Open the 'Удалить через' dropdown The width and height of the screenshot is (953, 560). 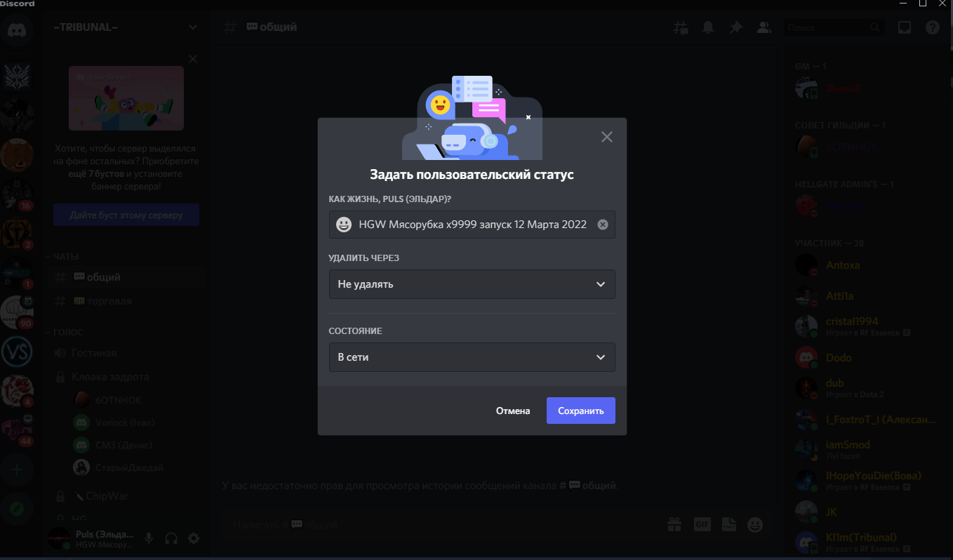coord(472,284)
